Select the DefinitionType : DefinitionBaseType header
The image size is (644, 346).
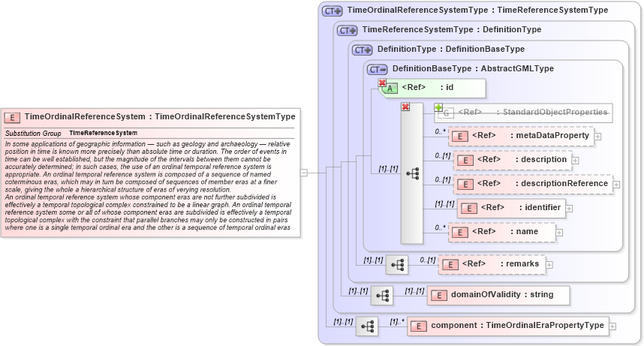click(x=451, y=50)
